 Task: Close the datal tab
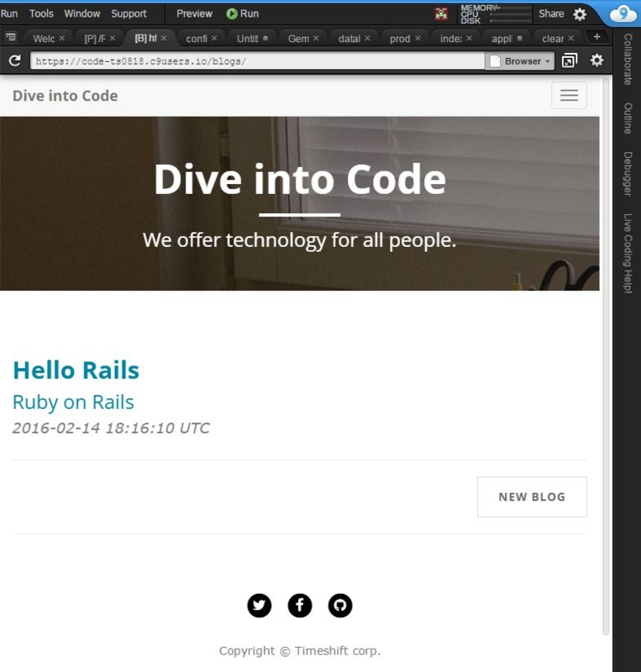tap(367, 38)
